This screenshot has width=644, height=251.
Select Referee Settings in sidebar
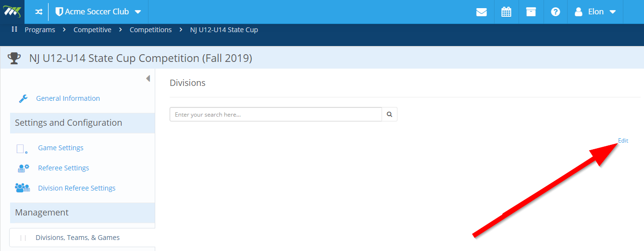[x=63, y=168]
